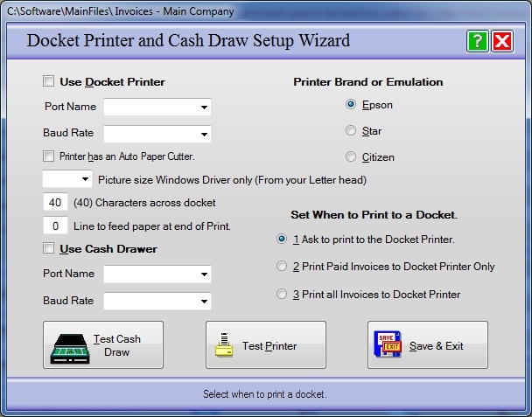532x417 pixels.
Task: Click the window title bar path text
Action: coord(121,11)
